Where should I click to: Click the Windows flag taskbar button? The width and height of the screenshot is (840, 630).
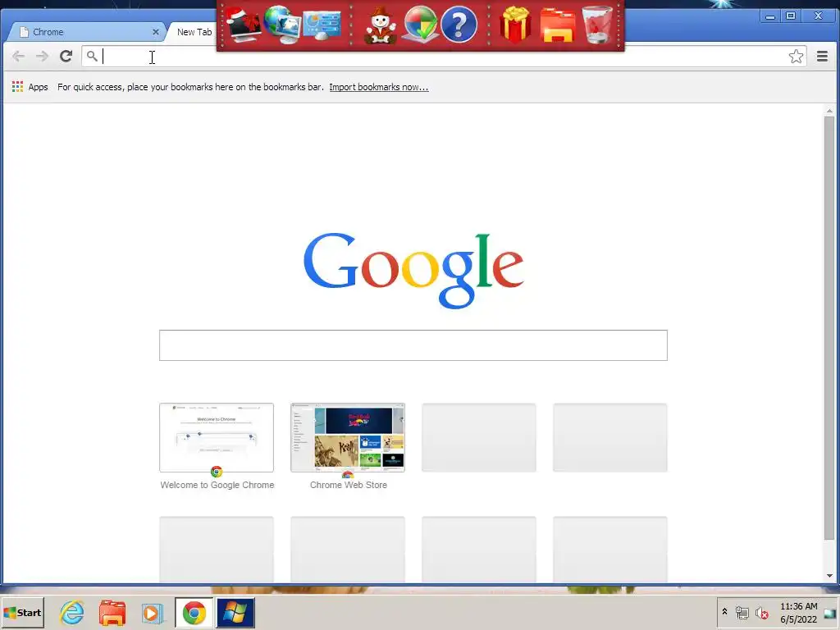235,612
